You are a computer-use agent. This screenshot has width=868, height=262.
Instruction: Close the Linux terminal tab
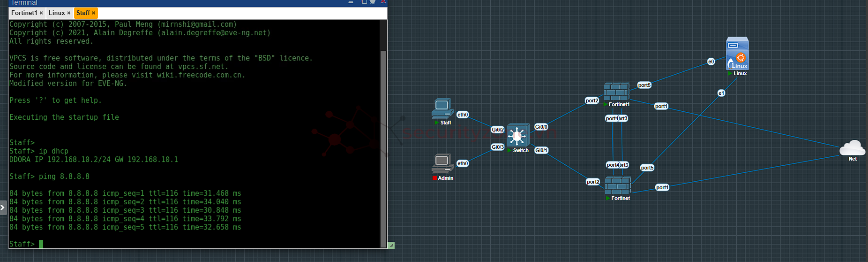point(69,13)
